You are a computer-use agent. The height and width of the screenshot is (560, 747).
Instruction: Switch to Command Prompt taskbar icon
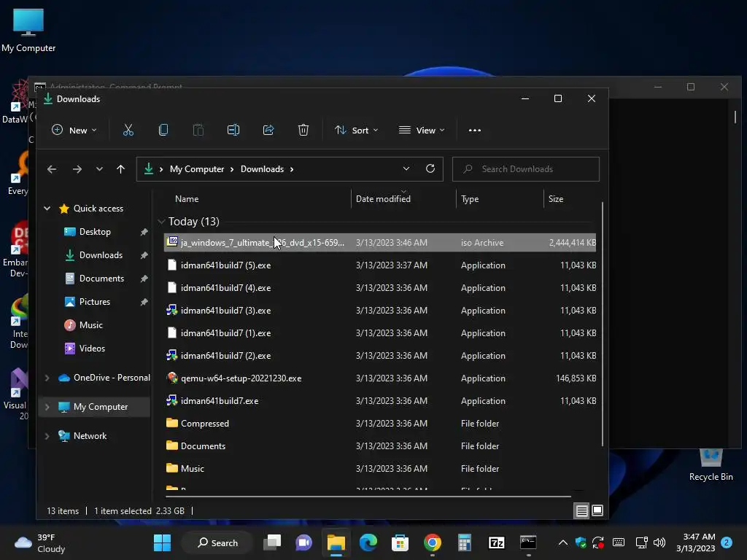(x=528, y=542)
